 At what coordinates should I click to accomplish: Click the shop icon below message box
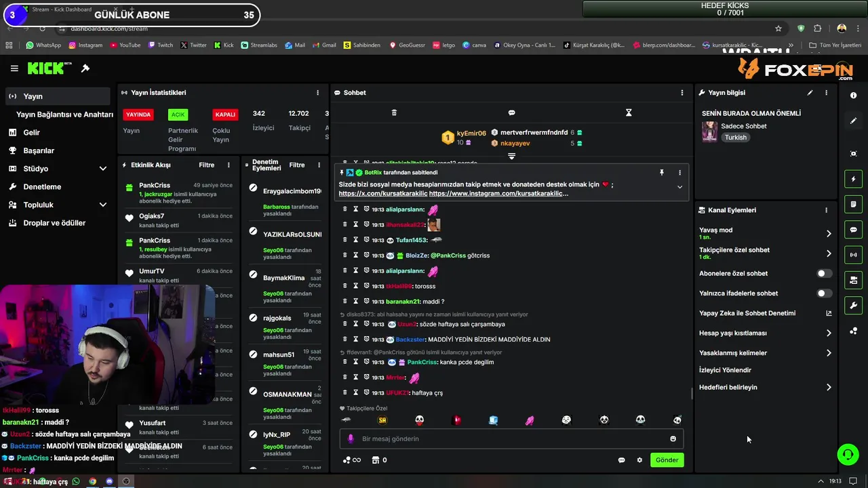(375, 460)
